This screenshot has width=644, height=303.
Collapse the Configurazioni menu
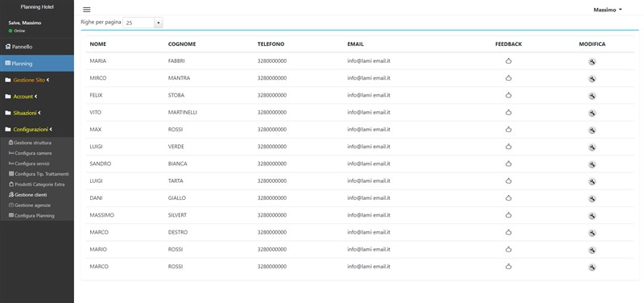pyautogui.click(x=37, y=130)
